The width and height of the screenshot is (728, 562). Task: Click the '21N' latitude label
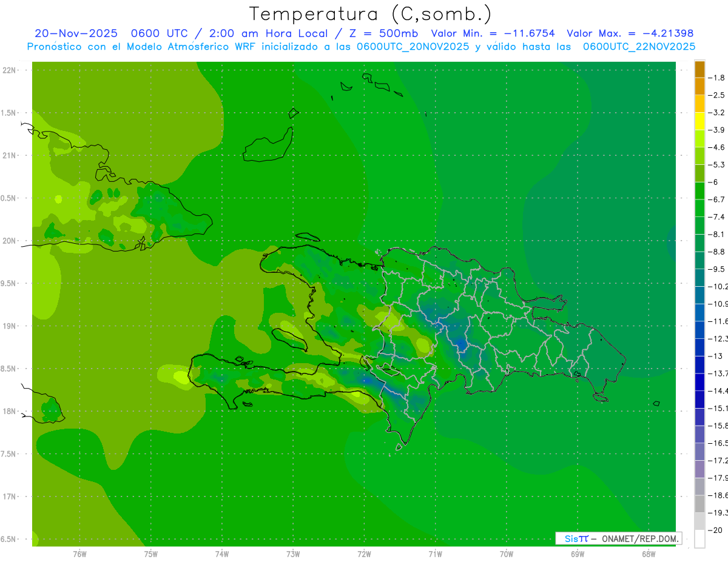pos(8,155)
